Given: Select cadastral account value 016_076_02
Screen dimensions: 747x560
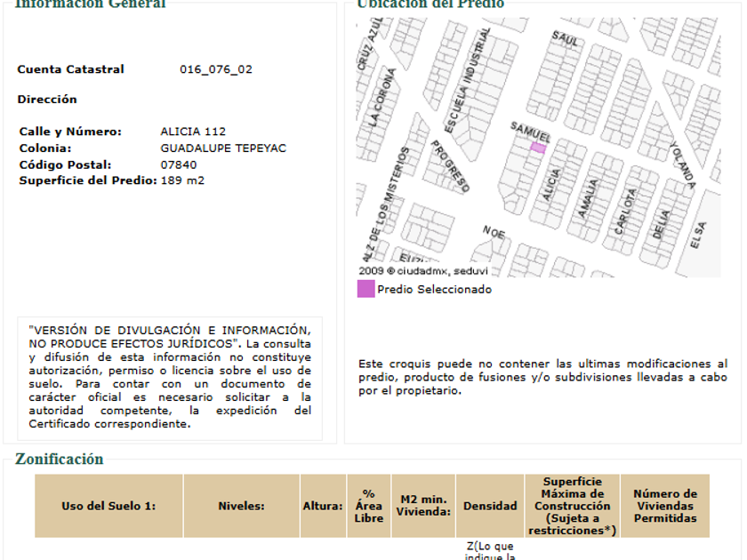Looking at the screenshot, I should coord(216,69).
